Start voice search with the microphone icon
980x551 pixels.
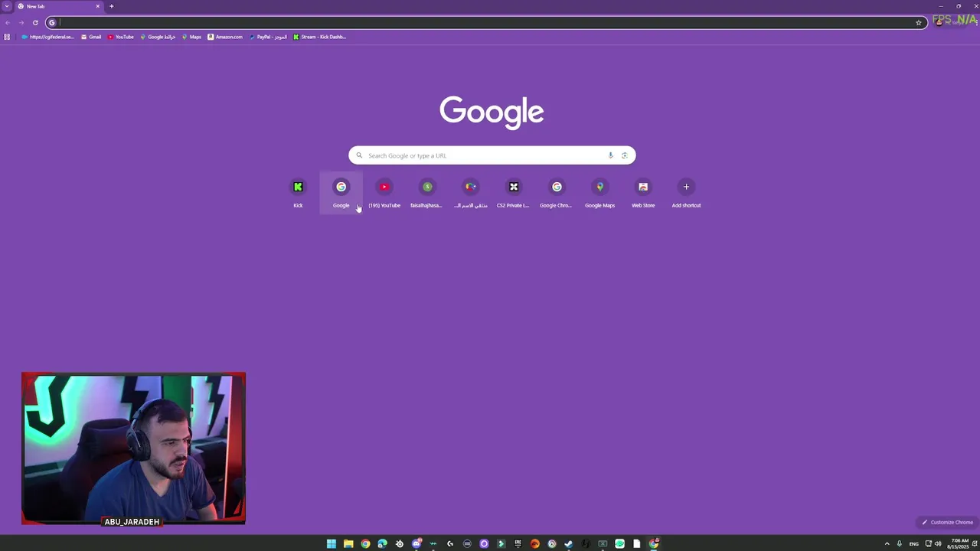[x=610, y=155]
